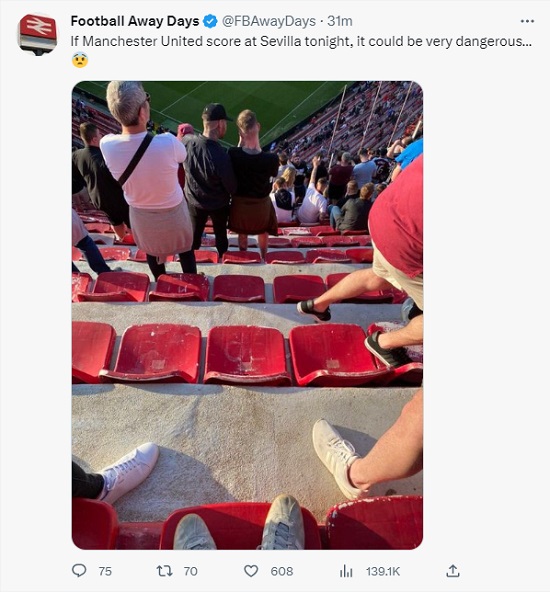The width and height of the screenshot is (550, 592).
Task: Open the three-dot more options menu
Action: click(x=527, y=21)
